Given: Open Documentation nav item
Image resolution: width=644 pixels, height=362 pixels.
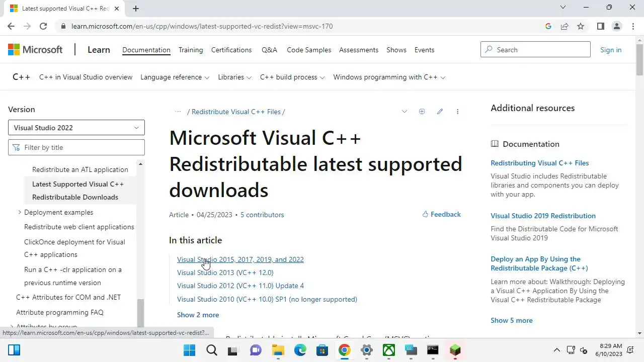Looking at the screenshot, I should 146,50.
